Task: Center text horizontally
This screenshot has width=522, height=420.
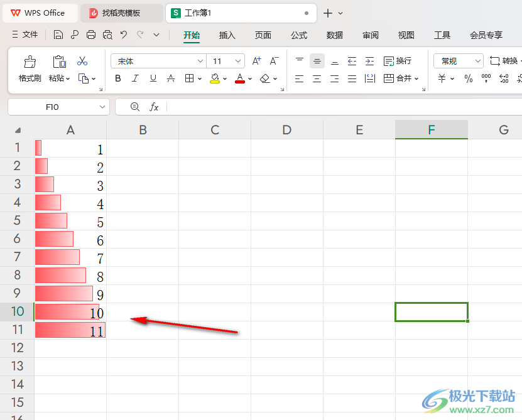Action: (x=317, y=78)
